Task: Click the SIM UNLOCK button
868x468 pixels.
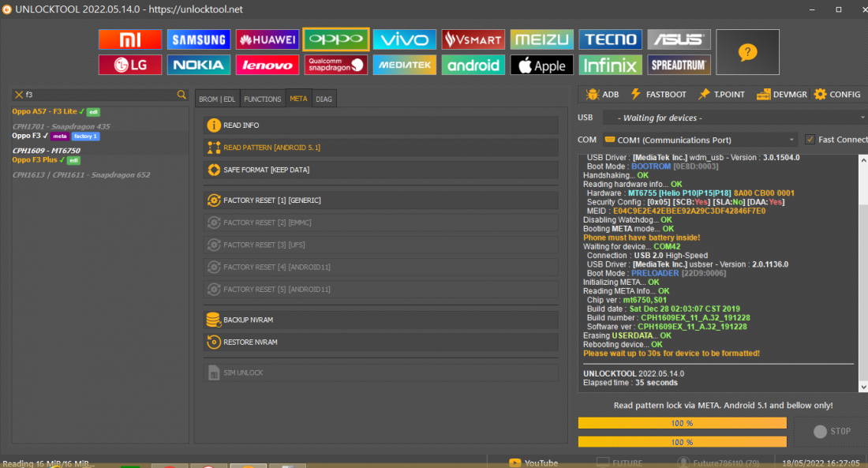Action: 381,373
